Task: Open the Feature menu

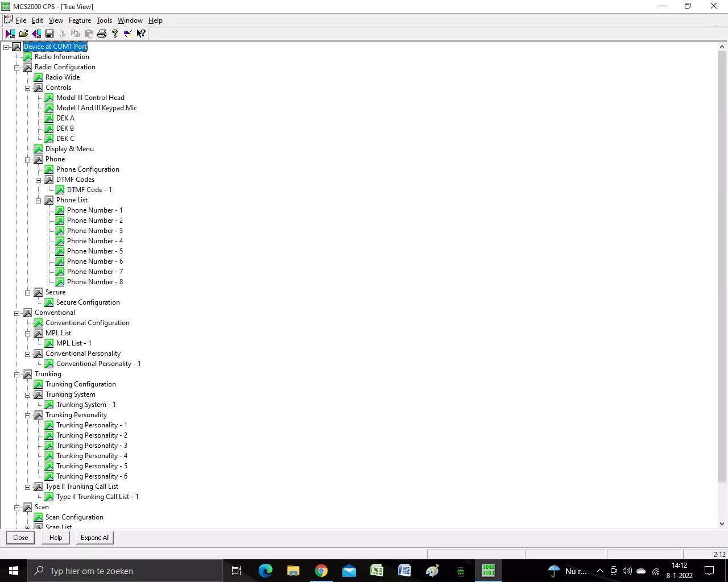Action: [x=80, y=20]
